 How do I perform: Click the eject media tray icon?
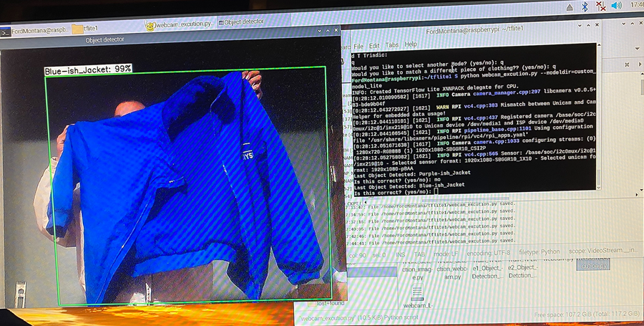(x=570, y=7)
